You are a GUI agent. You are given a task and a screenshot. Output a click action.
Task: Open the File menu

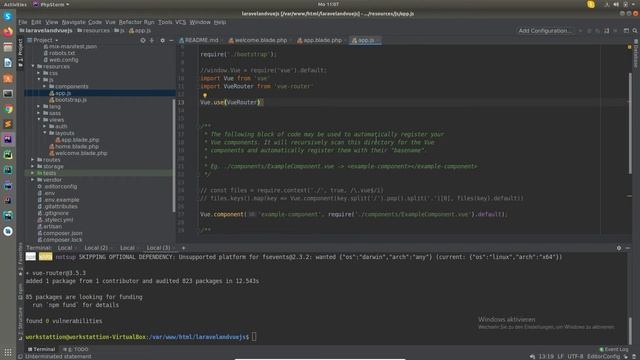(23, 22)
